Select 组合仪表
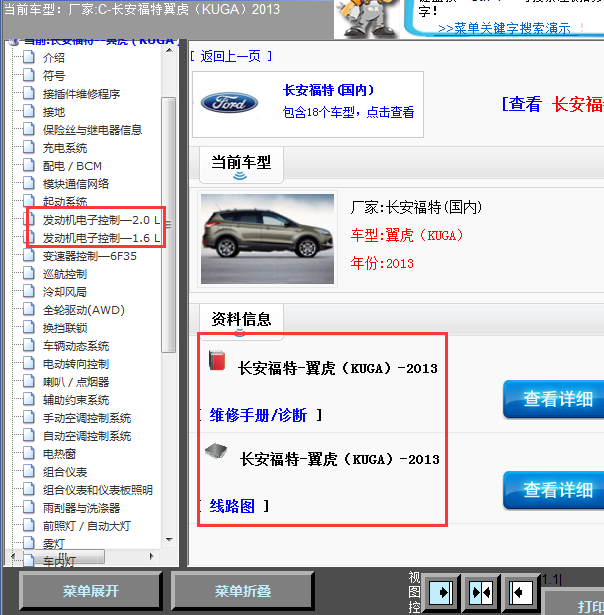Viewport: 604px width, 615px height. point(65,473)
